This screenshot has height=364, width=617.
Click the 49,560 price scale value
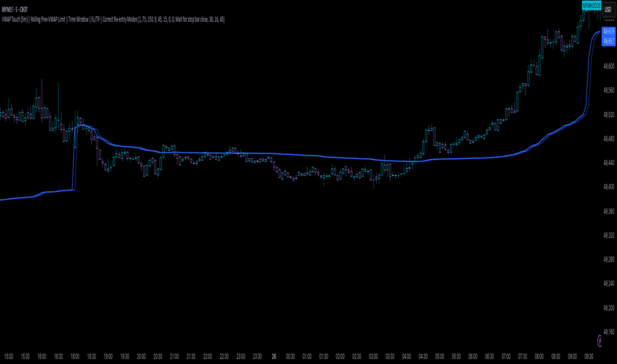pos(609,90)
